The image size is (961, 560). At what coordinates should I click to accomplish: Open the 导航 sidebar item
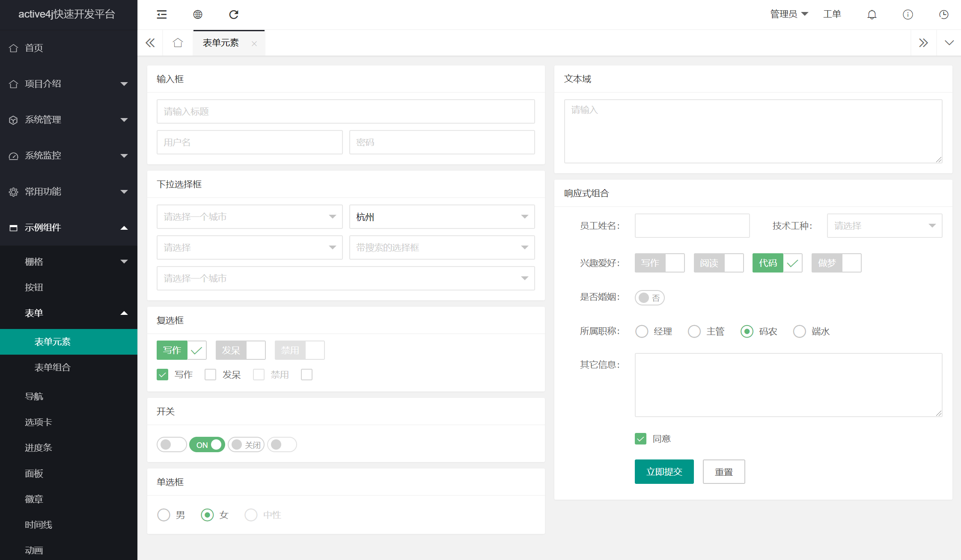pyautogui.click(x=68, y=397)
